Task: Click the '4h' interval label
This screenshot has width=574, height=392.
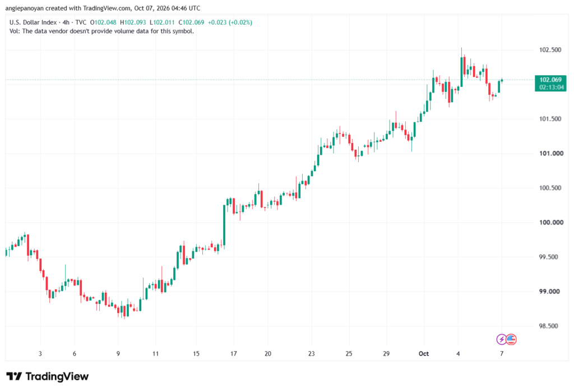Action: (x=66, y=22)
